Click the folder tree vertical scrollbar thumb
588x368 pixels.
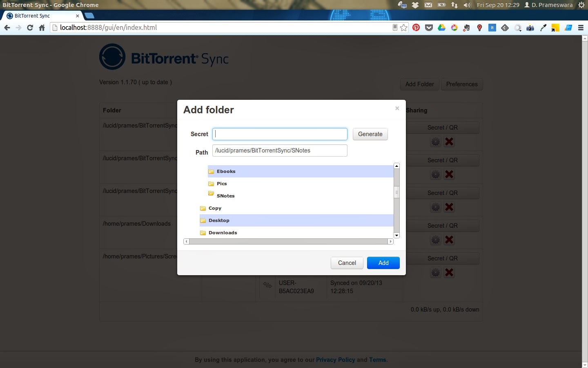coord(396,192)
